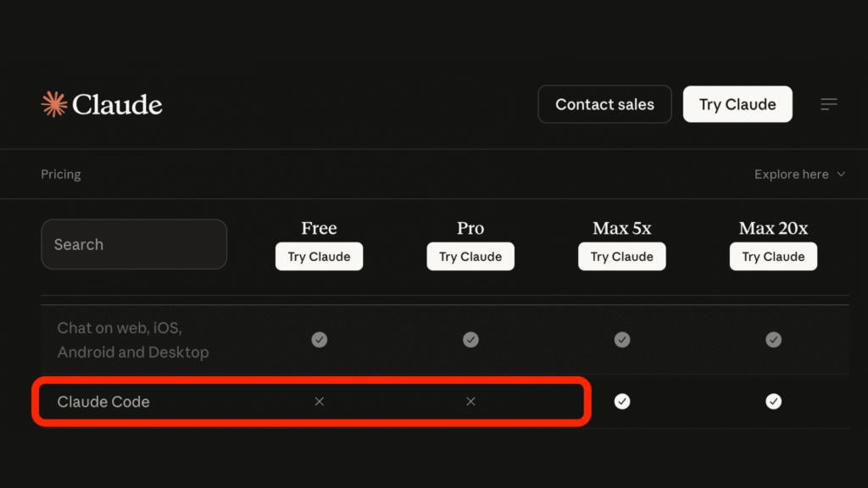
Task: Focus the Search input field
Action: pyautogui.click(x=134, y=244)
